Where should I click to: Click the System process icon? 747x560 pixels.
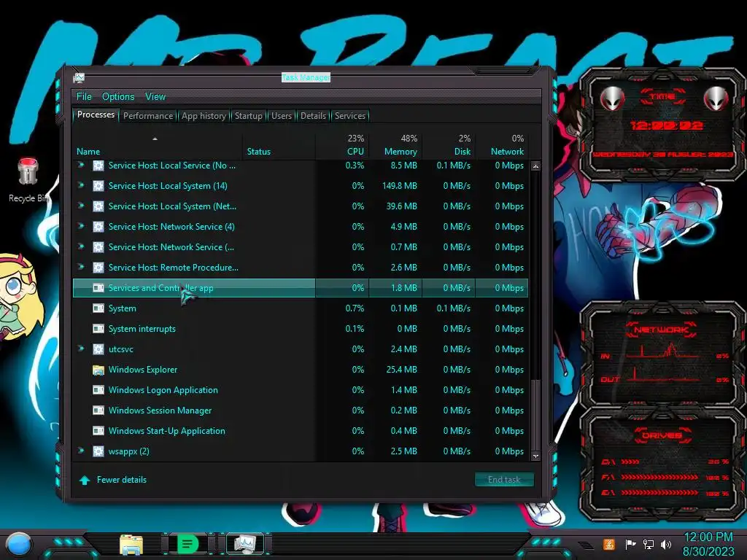(x=98, y=308)
